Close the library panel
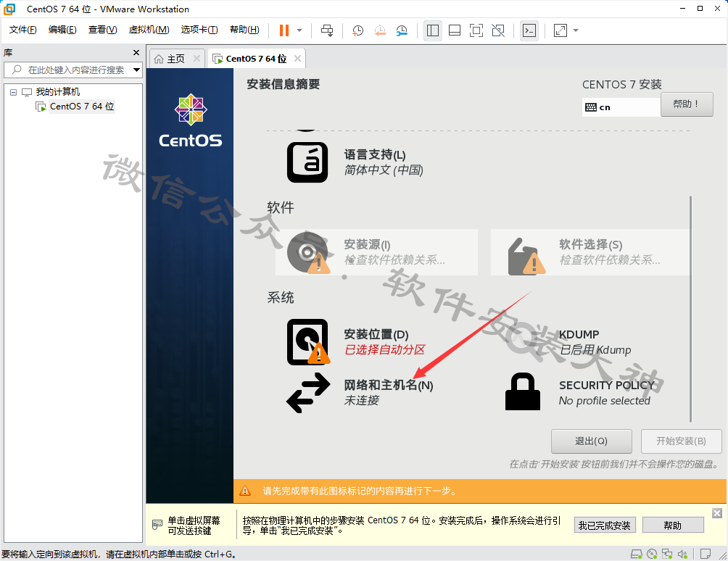The width and height of the screenshot is (728, 561). coord(136,52)
